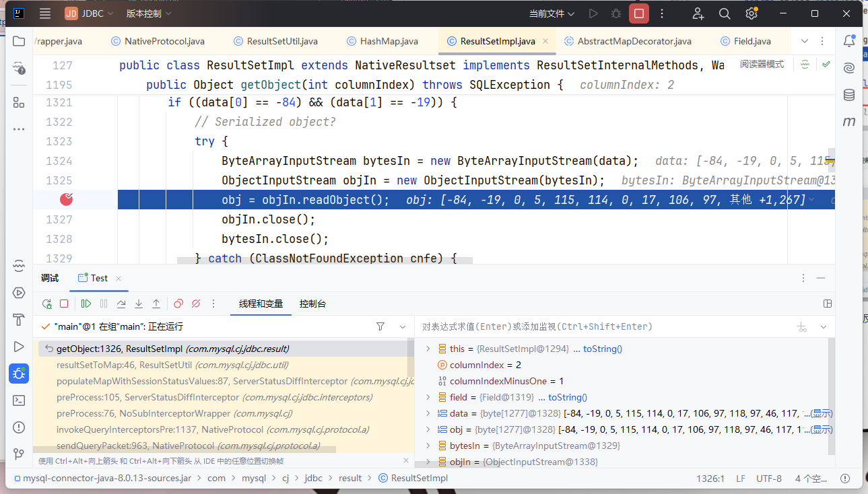This screenshot has width=868, height=494.
Task: Open the Git tool window icon
Action: click(x=19, y=454)
